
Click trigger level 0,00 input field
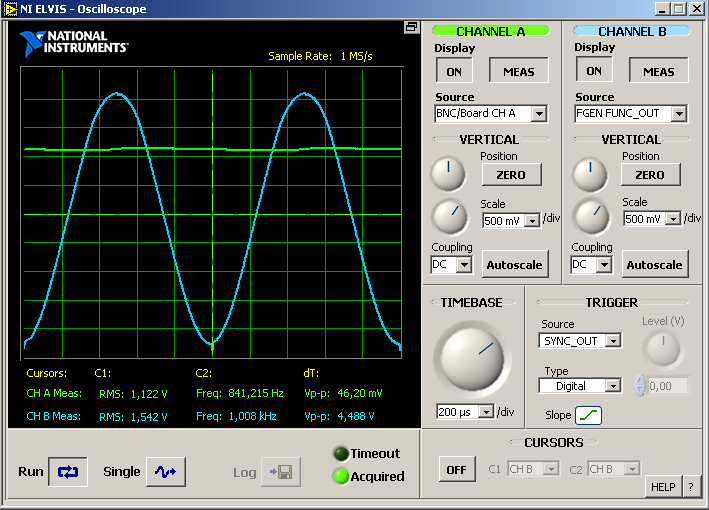[x=667, y=386]
